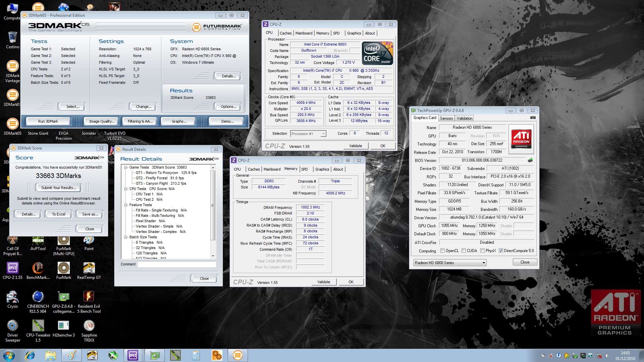644x362 pixels.
Task: Click CPU-Z icon in the taskbar
Action: pyautogui.click(x=133, y=355)
